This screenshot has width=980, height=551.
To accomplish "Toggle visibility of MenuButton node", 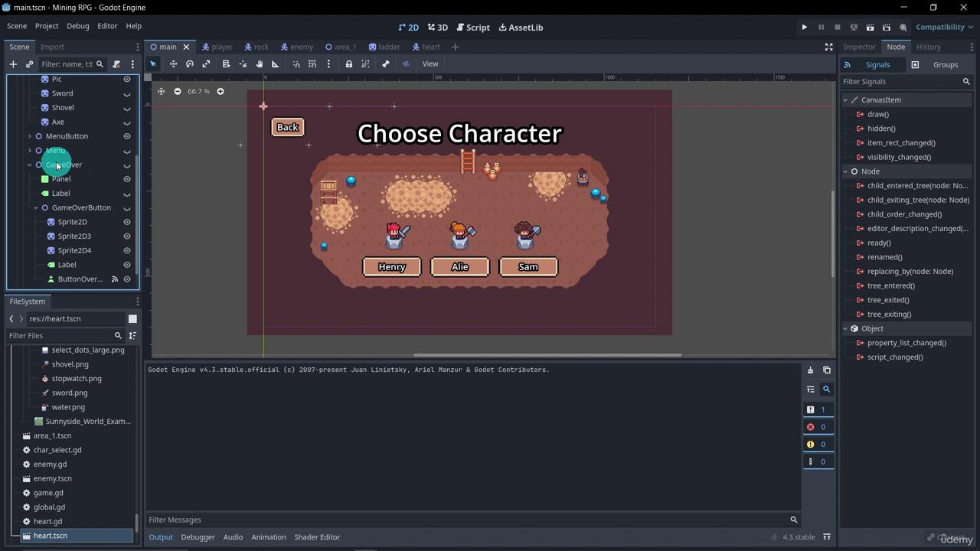I will pyautogui.click(x=127, y=136).
